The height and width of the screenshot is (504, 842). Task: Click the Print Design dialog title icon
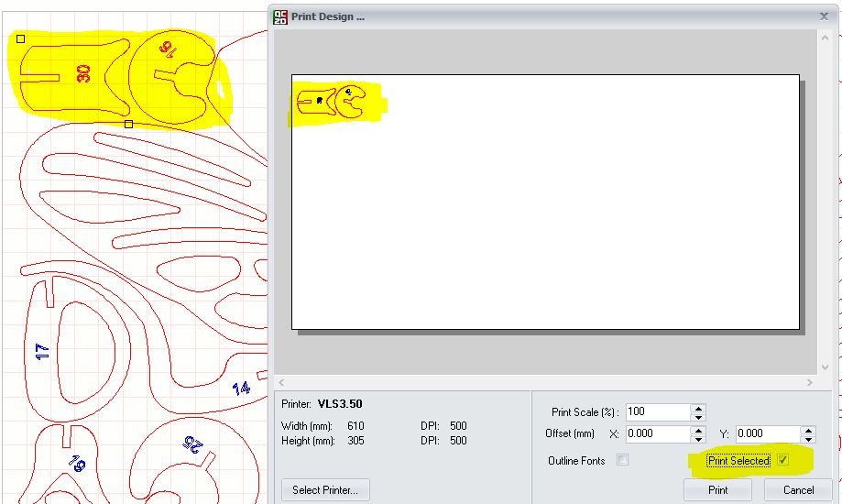[280, 16]
